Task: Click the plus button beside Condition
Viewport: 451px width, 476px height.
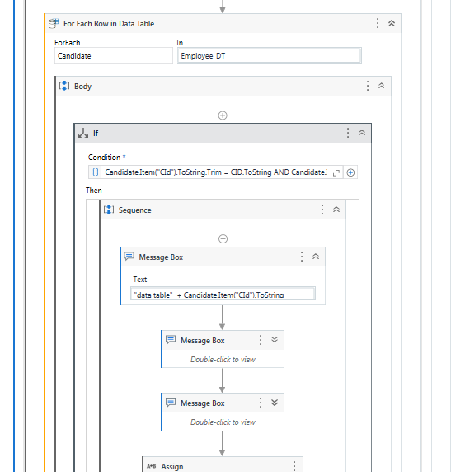Action: [350, 172]
